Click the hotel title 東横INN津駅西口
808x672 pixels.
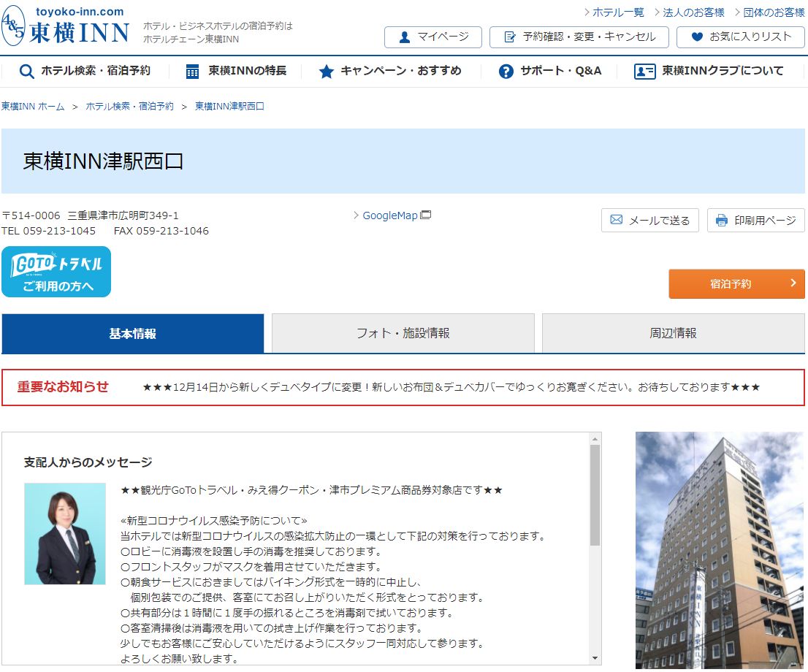pyautogui.click(x=103, y=161)
